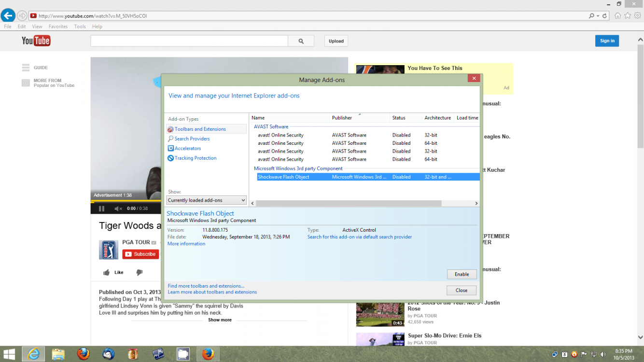
Task: Open the View menu
Action: pos(37,27)
